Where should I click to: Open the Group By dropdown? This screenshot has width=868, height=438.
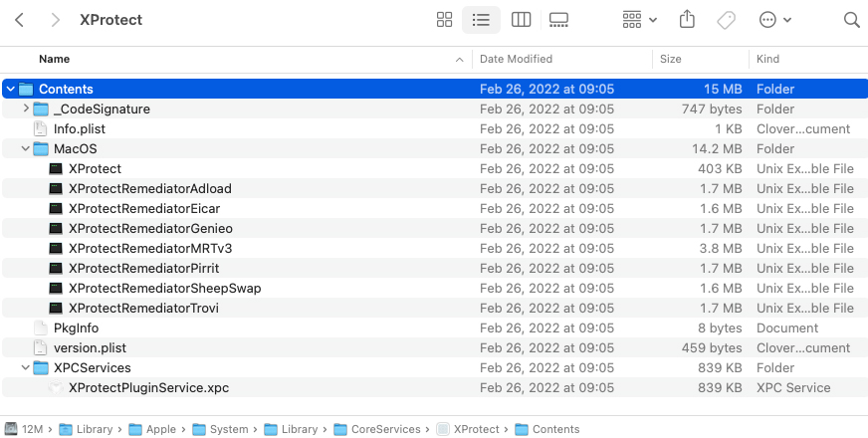click(639, 20)
